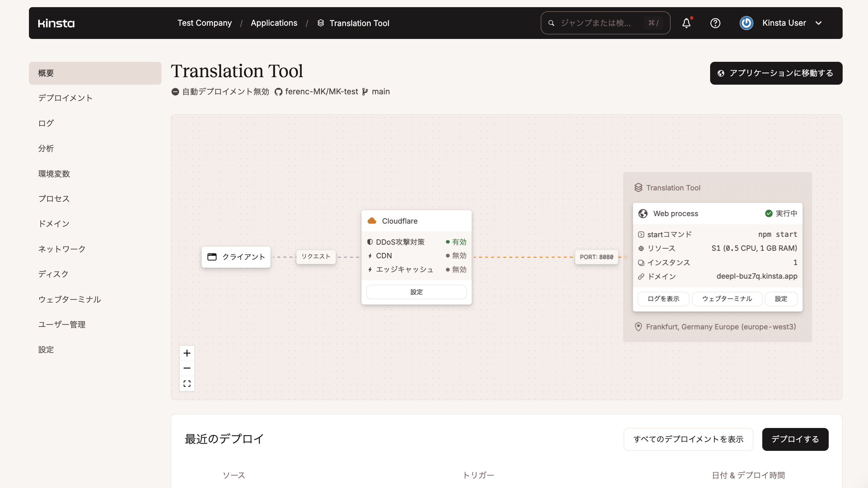Click the help question mark icon

click(716, 23)
